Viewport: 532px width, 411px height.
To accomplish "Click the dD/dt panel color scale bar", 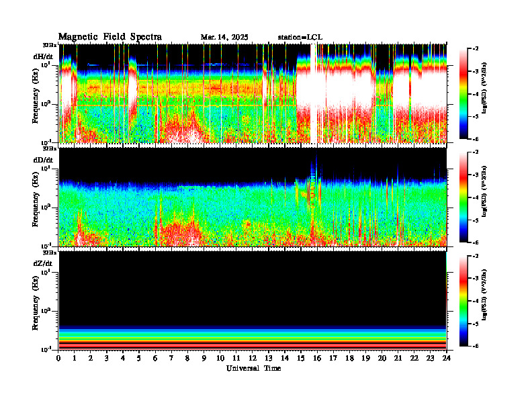I will (x=463, y=197).
